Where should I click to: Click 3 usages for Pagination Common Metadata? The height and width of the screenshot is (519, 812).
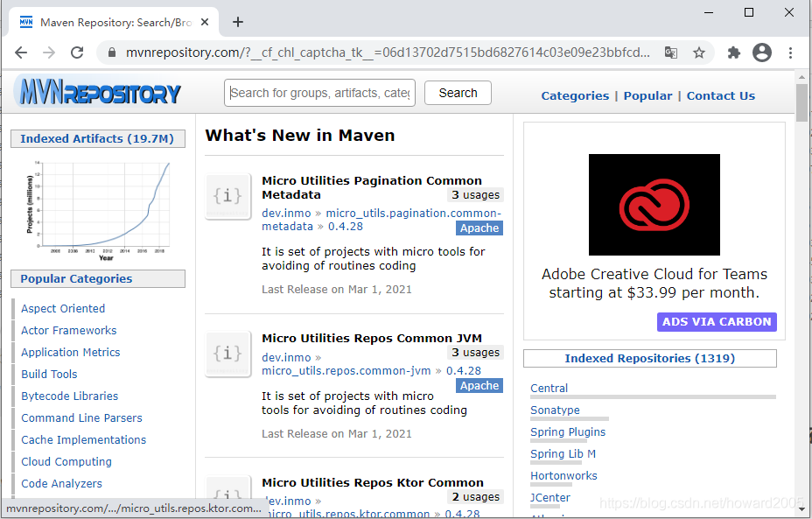click(475, 195)
